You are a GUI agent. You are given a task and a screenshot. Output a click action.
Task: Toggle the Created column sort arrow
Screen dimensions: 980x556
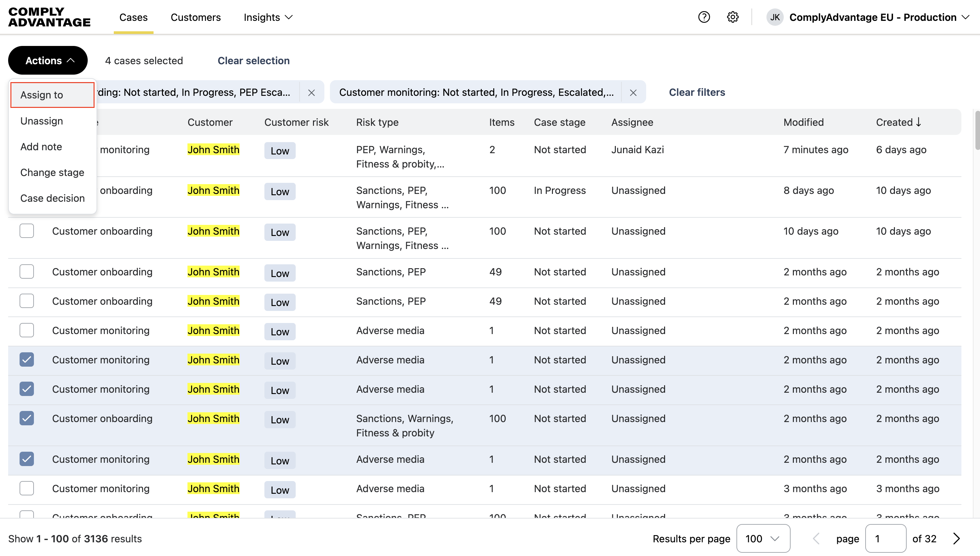pyautogui.click(x=918, y=122)
